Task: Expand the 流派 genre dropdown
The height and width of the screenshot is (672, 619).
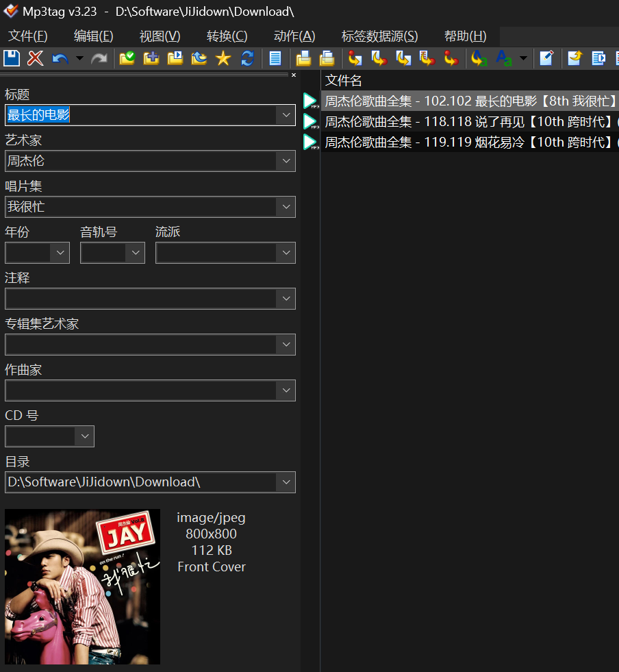Action: [286, 253]
